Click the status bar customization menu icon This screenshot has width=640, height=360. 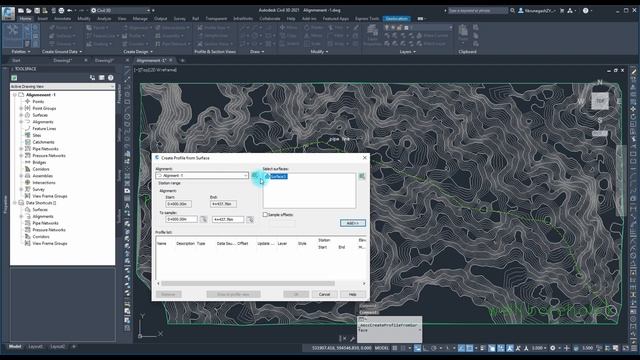pyautogui.click(x=634, y=348)
